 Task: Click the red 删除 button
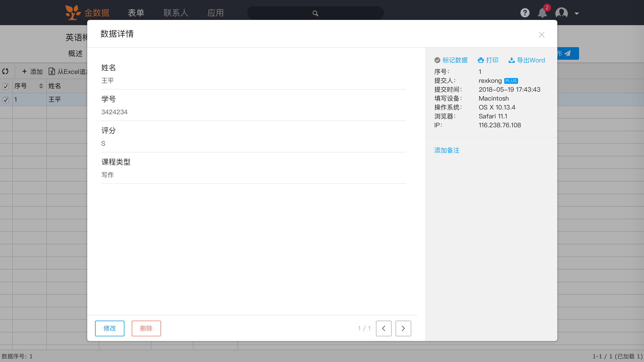pos(146,328)
